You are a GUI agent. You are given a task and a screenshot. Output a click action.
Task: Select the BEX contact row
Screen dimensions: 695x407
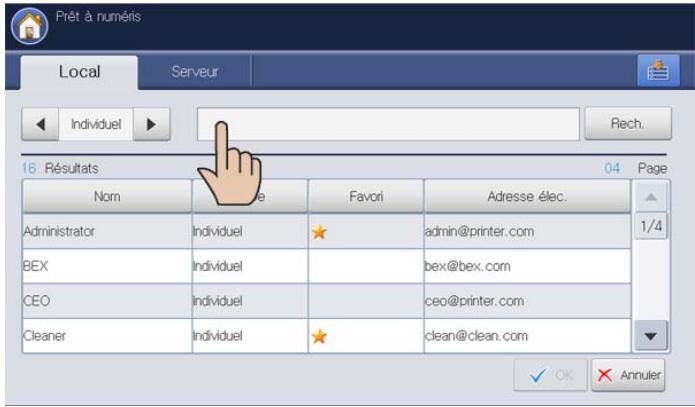[x=106, y=267]
